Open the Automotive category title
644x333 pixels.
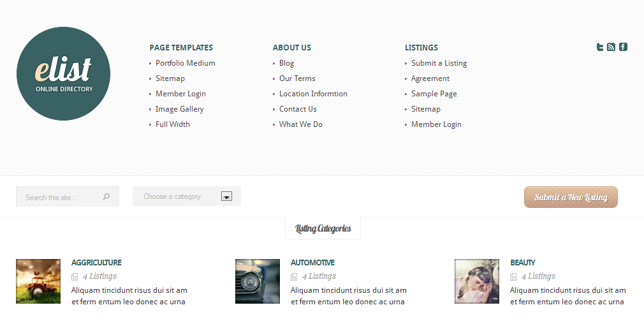point(312,262)
